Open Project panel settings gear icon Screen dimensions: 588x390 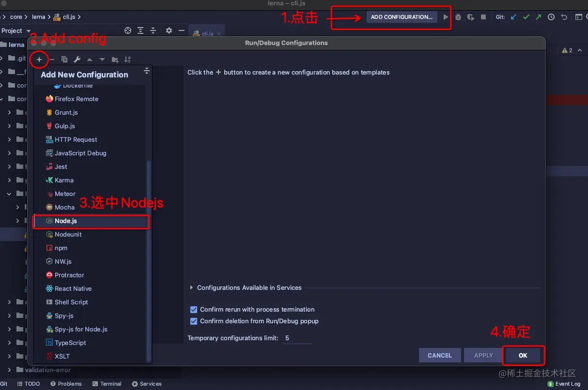[169, 30]
